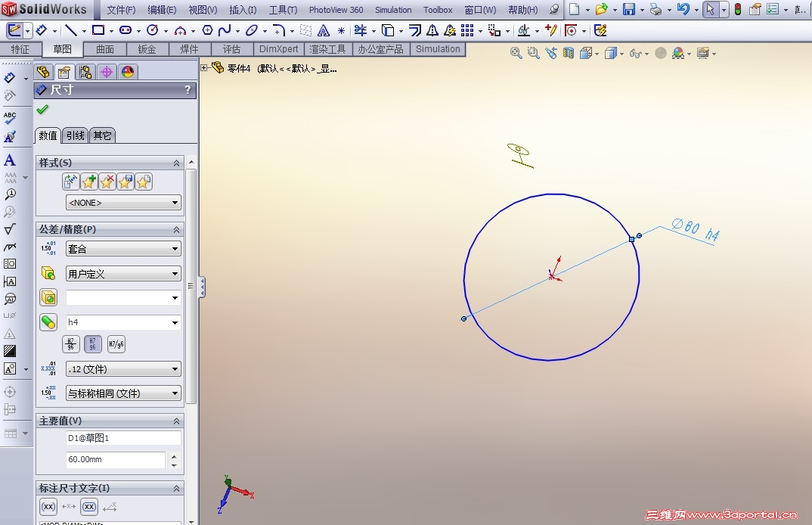Pick the Centerpoint Arc sketch tool
Image resolution: width=812 pixels, height=525 pixels.
180,30
